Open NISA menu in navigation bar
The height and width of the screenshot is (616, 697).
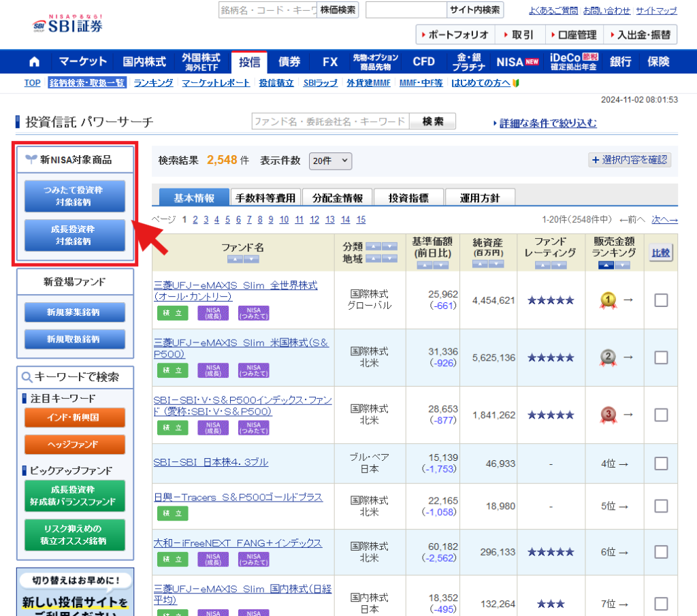[x=517, y=62]
